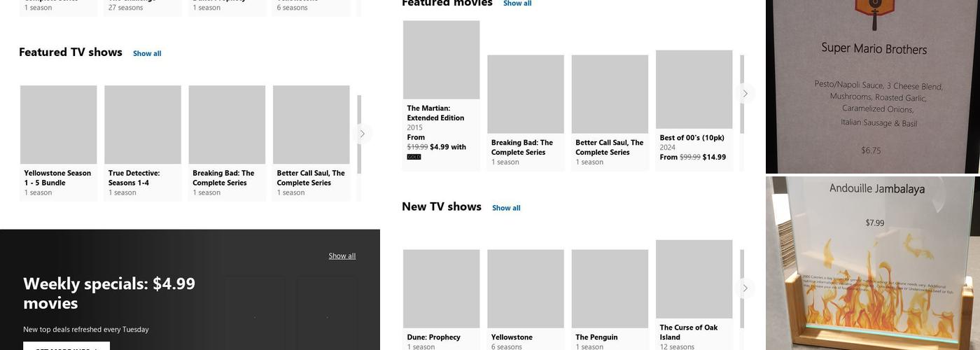Select Better Call Saul thumbnail under Featured movies
Screen dimensions: 980x350
[x=610, y=94]
